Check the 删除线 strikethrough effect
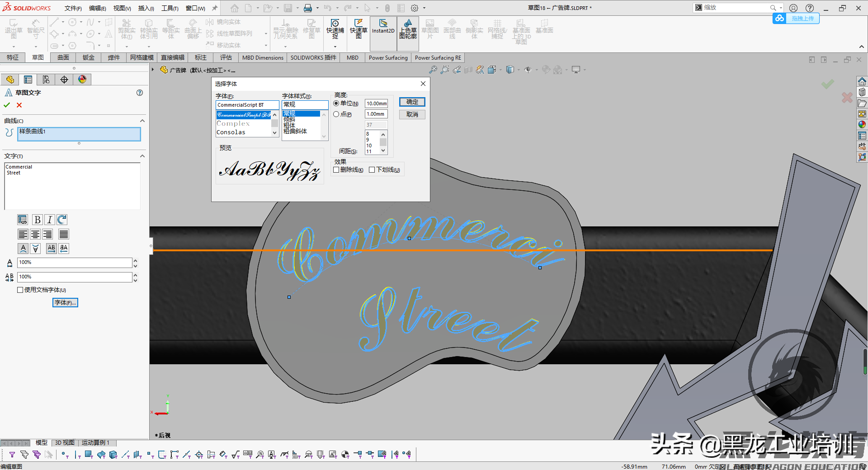 pos(335,169)
